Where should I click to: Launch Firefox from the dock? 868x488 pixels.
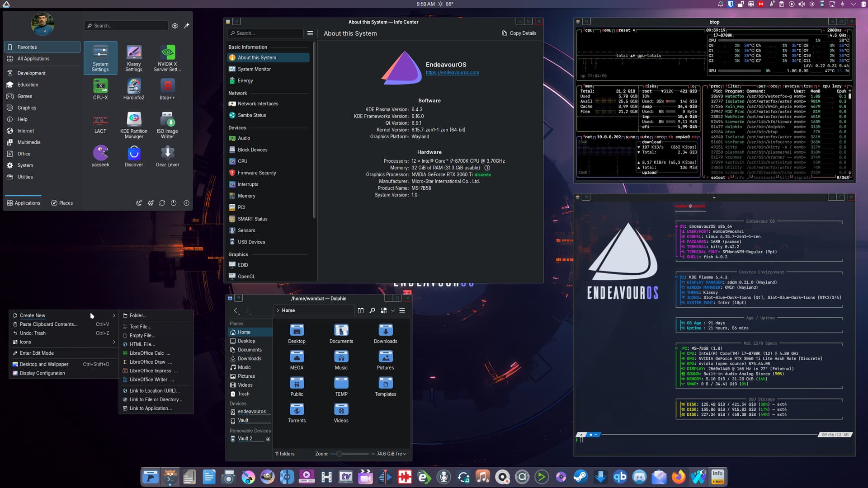coord(678,477)
